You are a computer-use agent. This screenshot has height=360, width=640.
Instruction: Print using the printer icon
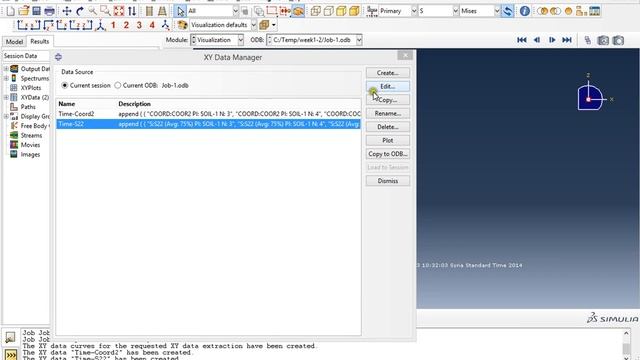(x=49, y=11)
